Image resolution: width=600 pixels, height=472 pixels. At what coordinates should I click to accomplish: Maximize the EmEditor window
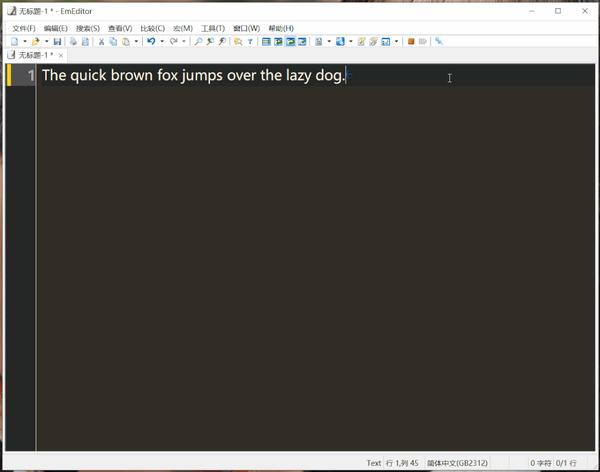pyautogui.click(x=558, y=11)
